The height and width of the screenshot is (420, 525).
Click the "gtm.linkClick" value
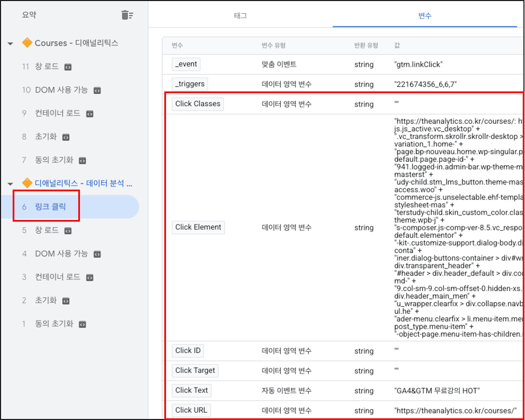coord(418,64)
